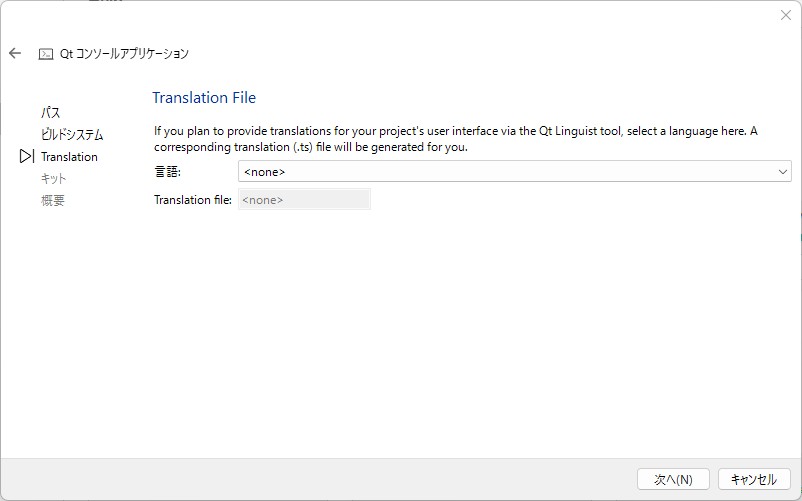Go back using the left arrow icon

click(x=15, y=53)
